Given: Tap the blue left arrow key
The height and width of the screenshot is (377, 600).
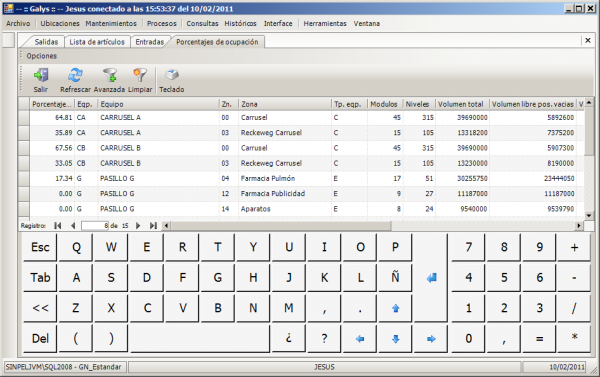Looking at the screenshot, I should click(x=360, y=338).
